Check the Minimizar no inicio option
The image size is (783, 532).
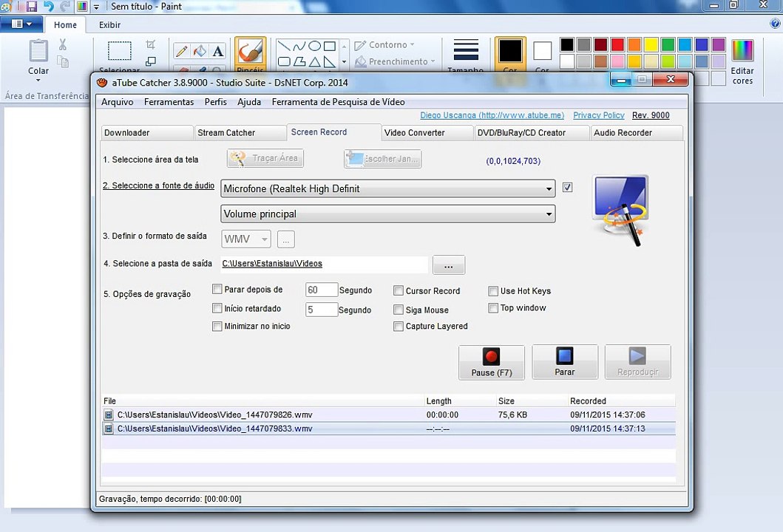click(217, 326)
